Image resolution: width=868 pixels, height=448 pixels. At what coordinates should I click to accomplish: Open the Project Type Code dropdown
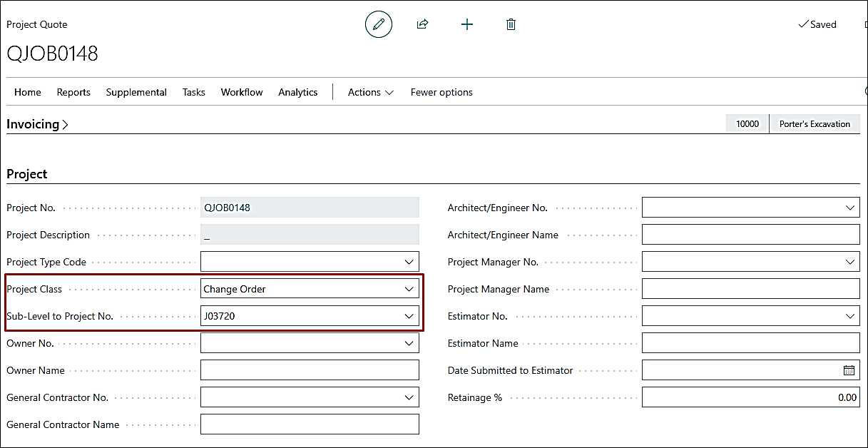click(x=409, y=262)
